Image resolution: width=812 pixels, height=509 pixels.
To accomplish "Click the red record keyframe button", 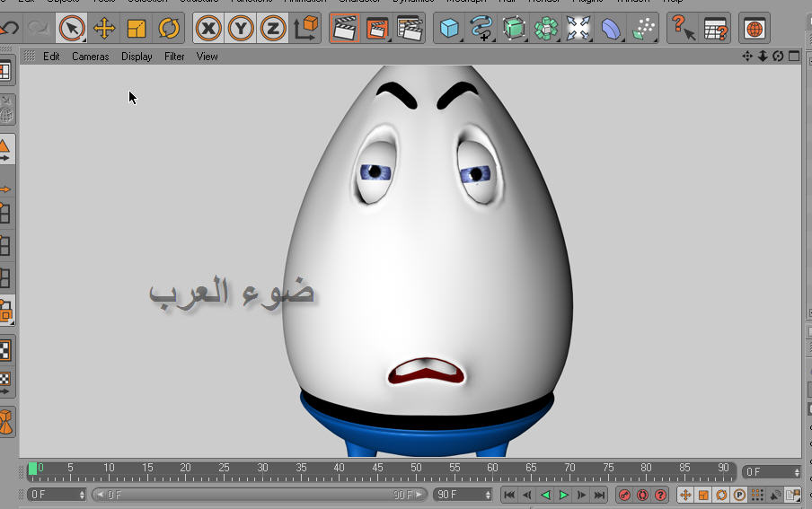I will [624, 495].
